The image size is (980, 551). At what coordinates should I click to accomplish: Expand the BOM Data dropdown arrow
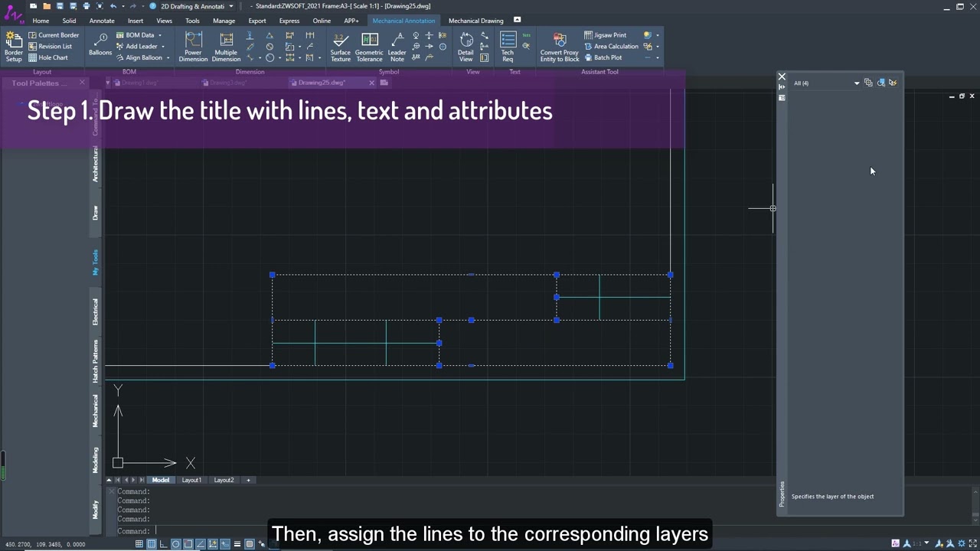(159, 35)
